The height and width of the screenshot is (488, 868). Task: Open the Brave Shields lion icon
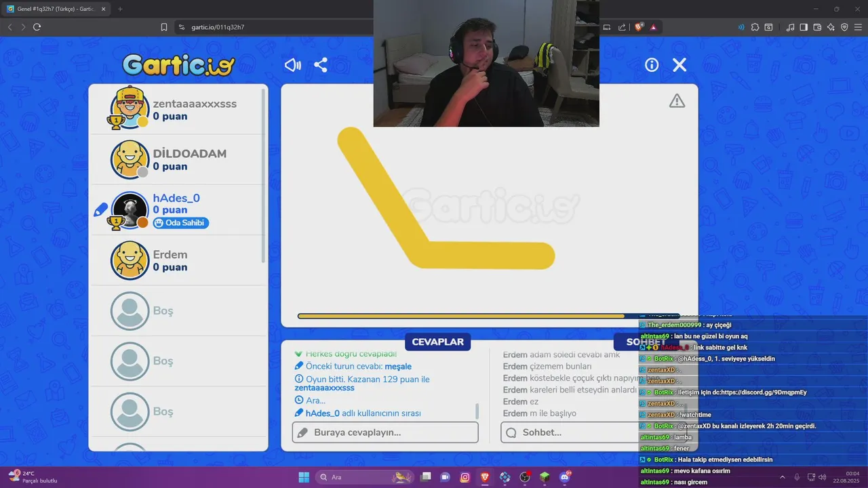(639, 27)
